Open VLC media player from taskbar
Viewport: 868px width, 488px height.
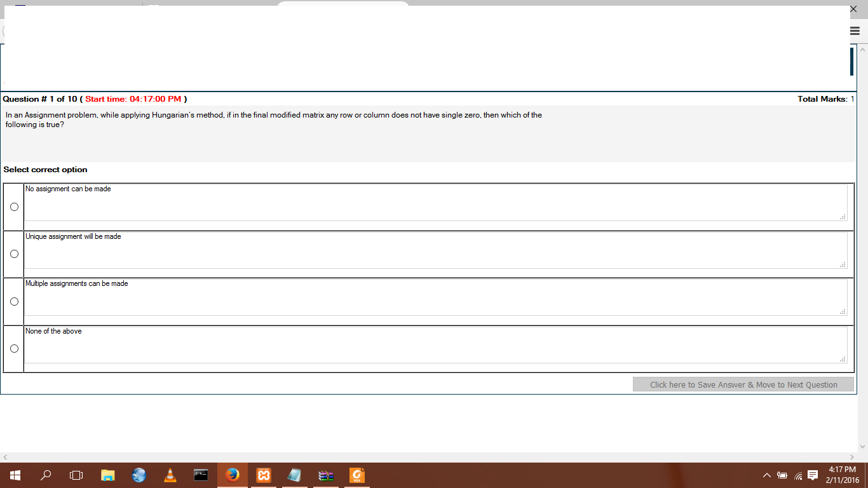click(x=170, y=475)
